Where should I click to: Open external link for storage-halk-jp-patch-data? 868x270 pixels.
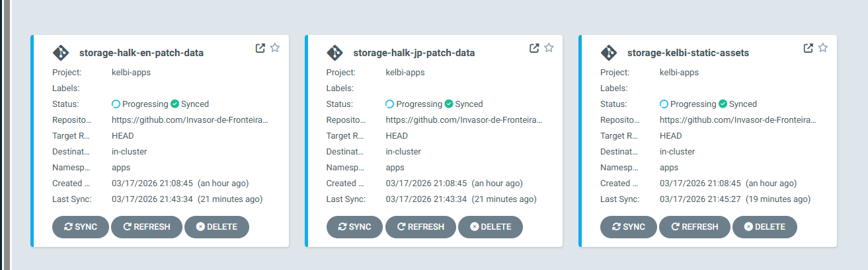tap(534, 48)
